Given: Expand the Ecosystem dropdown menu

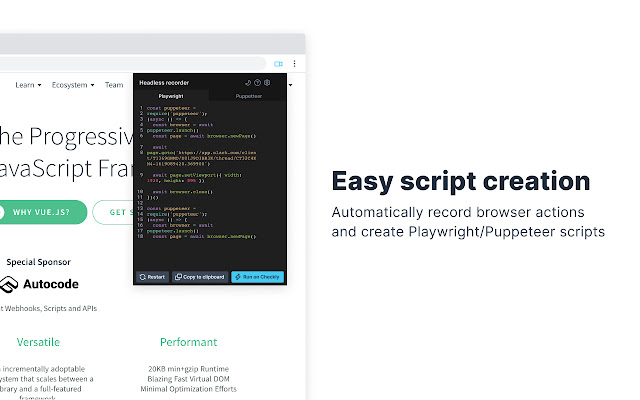Looking at the screenshot, I should tap(73, 85).
